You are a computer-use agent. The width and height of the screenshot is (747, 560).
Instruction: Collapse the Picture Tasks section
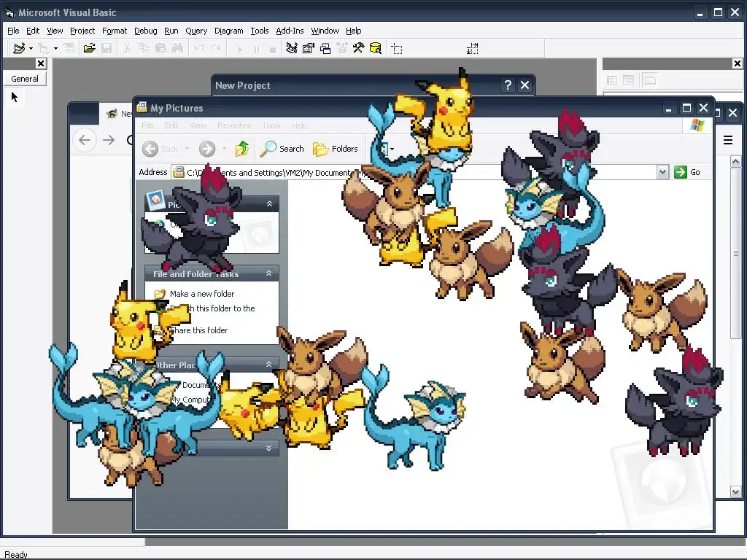tap(269, 204)
